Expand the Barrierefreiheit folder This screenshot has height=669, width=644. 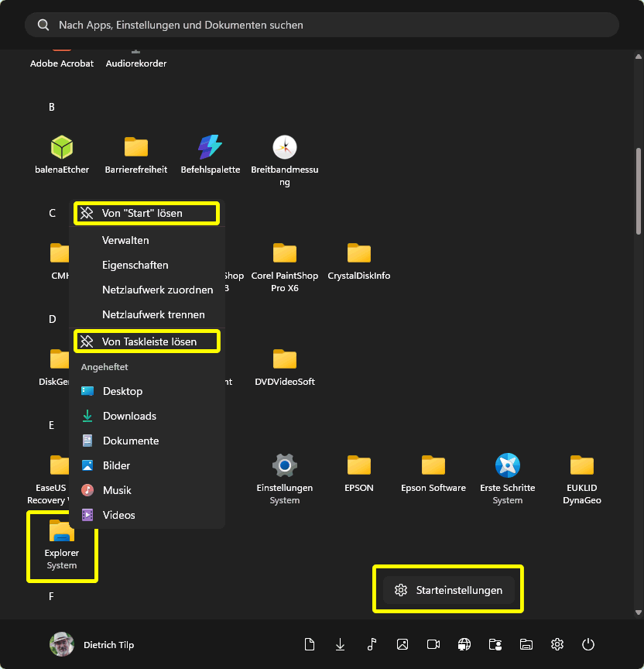(136, 154)
